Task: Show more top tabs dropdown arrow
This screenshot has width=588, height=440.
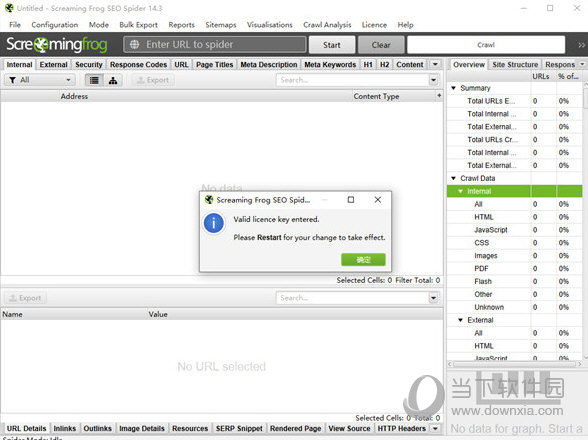Action: coord(435,64)
